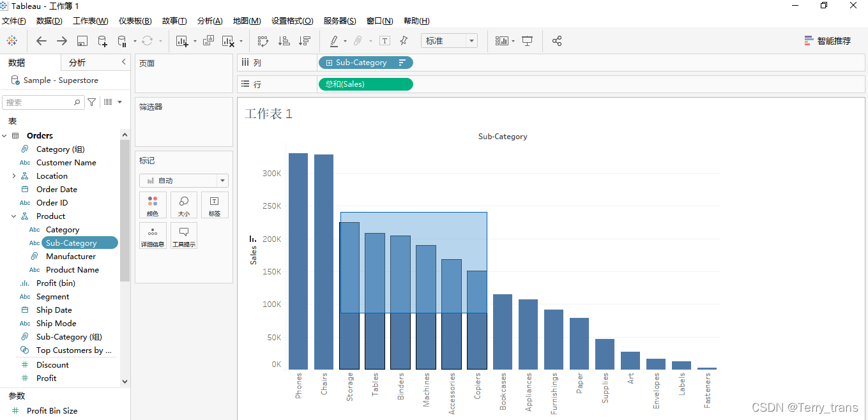Click the 工作表 1 sheet title
The height and width of the screenshot is (420, 868).
pyautogui.click(x=269, y=114)
